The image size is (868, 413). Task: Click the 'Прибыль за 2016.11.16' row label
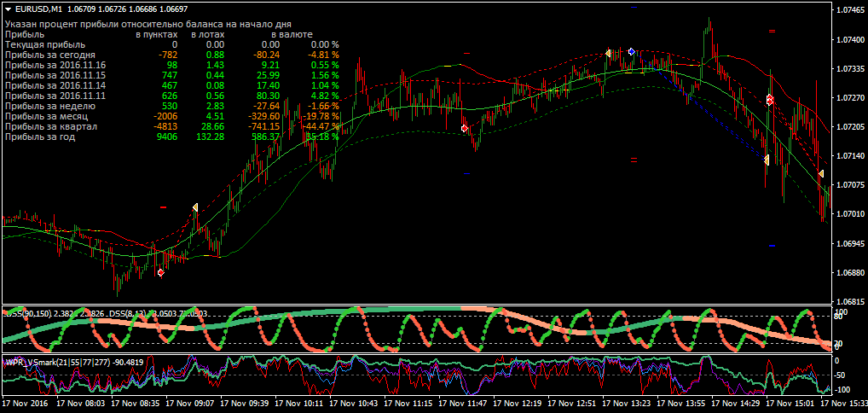click(55, 65)
